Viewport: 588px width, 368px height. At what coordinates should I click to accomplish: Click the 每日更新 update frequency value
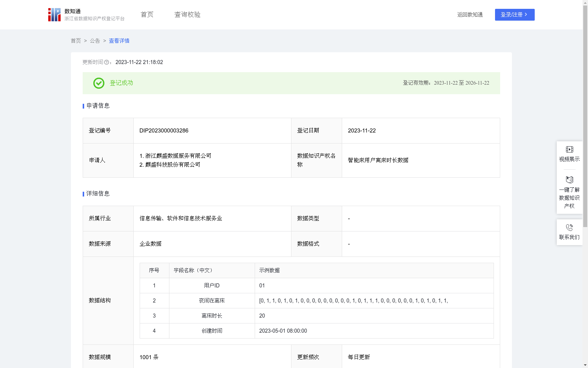[x=359, y=357]
